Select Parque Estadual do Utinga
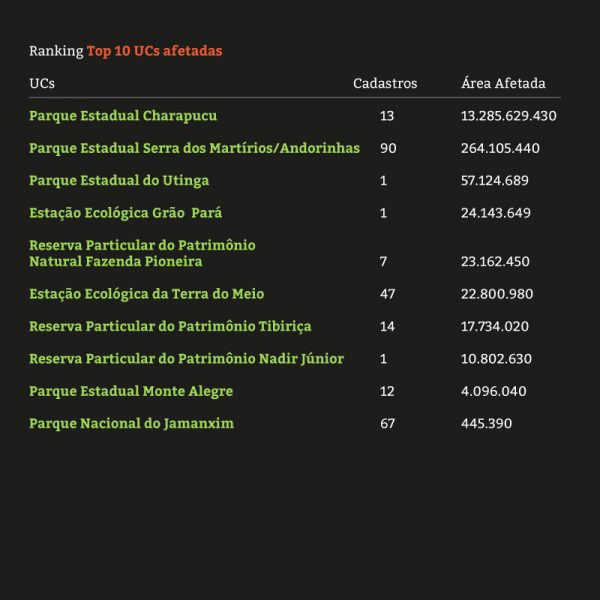 (119, 181)
